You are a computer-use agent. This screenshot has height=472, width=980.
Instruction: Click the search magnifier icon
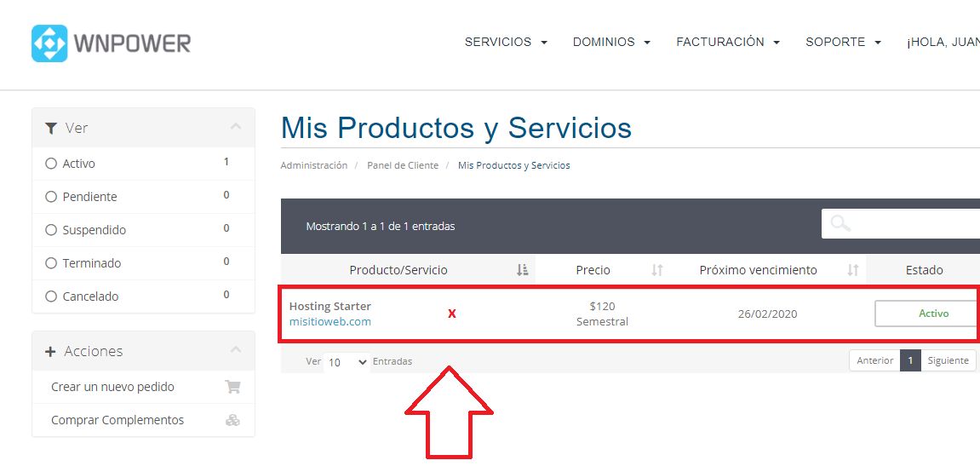click(x=840, y=223)
